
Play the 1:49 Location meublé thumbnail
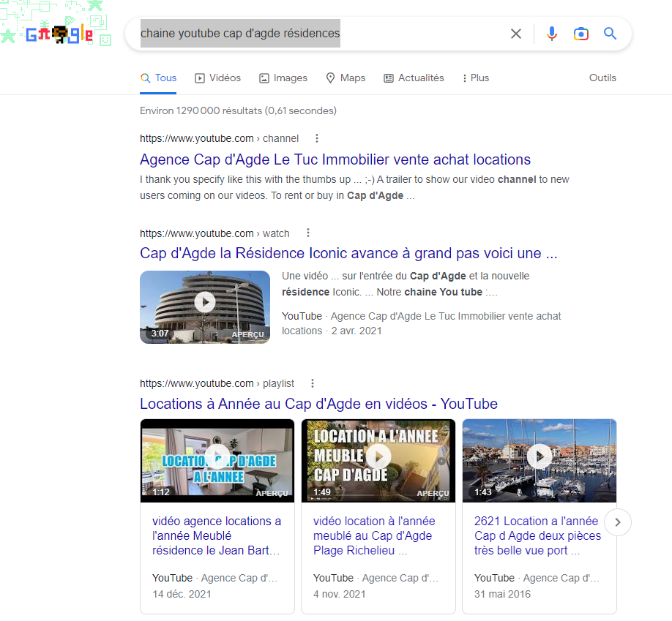[378, 460]
